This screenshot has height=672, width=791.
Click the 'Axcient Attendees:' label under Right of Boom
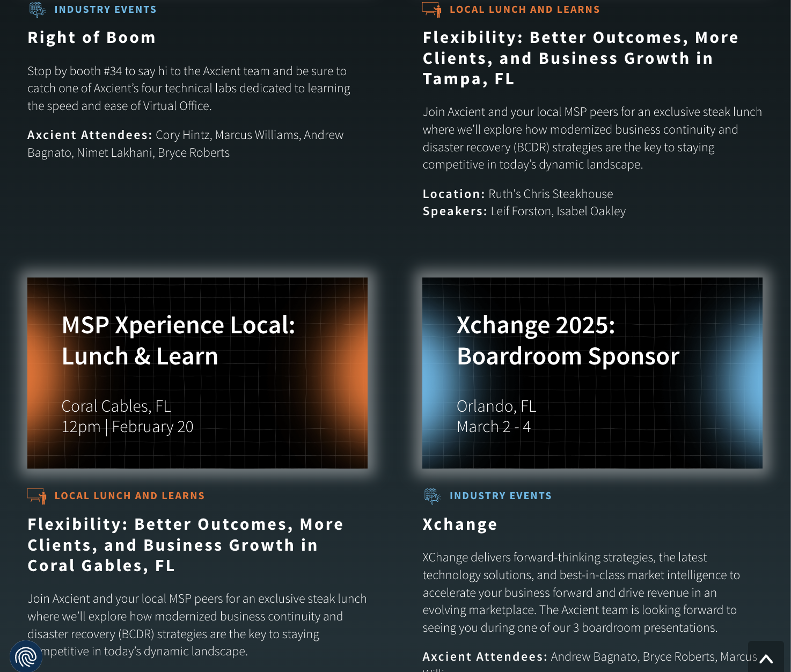pyautogui.click(x=90, y=135)
